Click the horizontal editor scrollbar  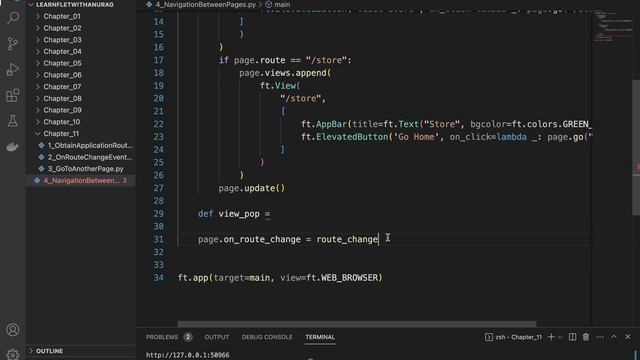(x=356, y=324)
